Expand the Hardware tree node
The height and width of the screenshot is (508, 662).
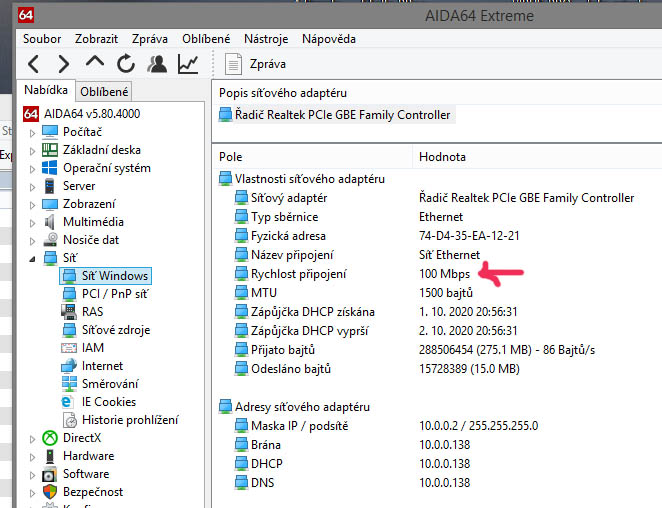point(33,457)
